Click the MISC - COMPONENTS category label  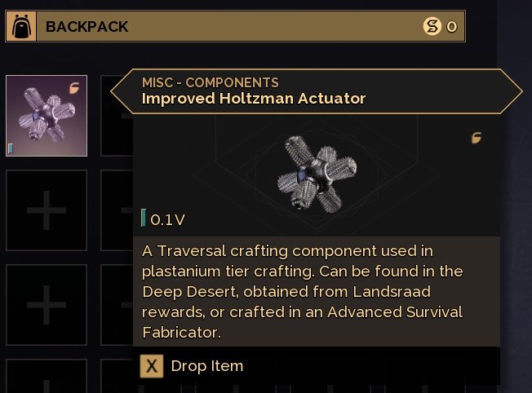(210, 82)
